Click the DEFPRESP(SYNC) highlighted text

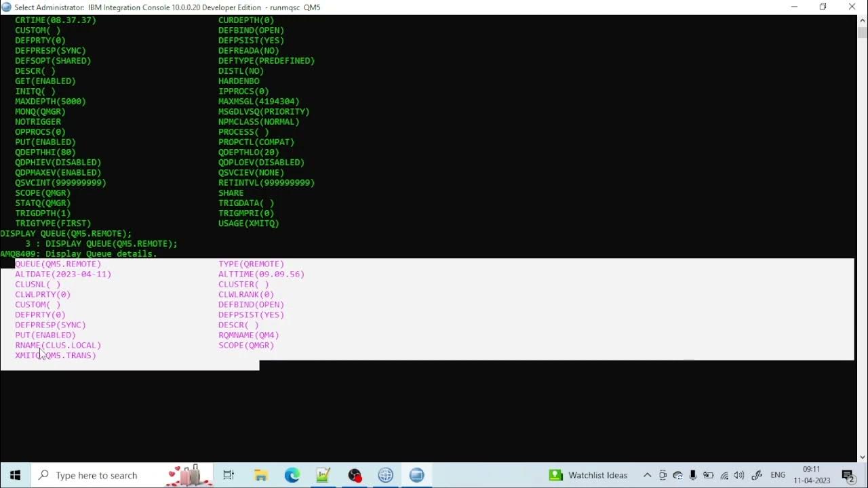pyautogui.click(x=51, y=325)
